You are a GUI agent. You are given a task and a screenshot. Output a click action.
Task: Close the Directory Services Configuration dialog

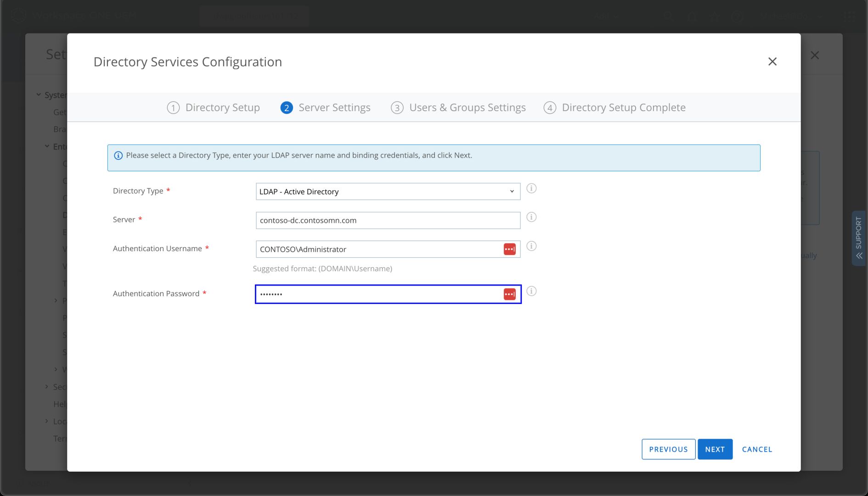click(772, 62)
